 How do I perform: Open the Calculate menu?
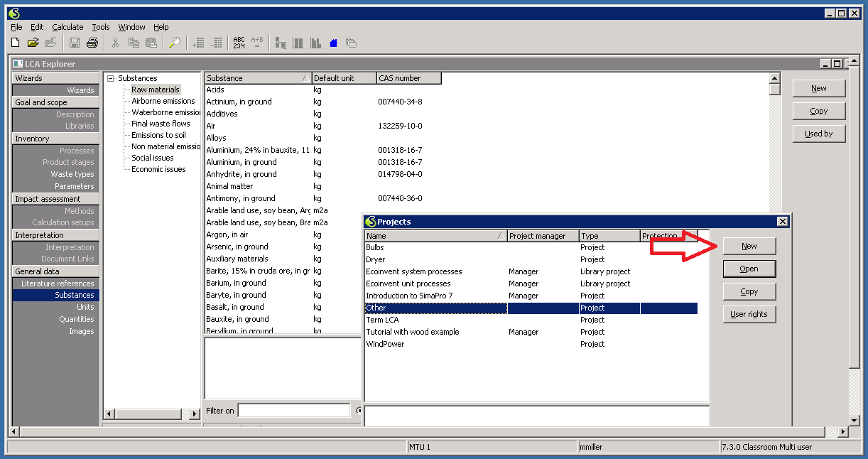(67, 27)
